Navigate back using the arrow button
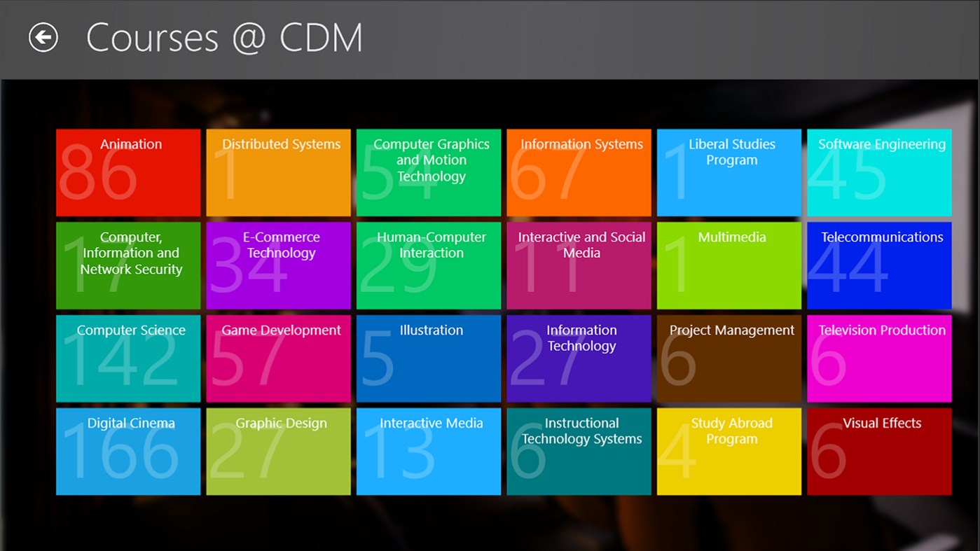This screenshot has width=980, height=551. click(x=42, y=38)
